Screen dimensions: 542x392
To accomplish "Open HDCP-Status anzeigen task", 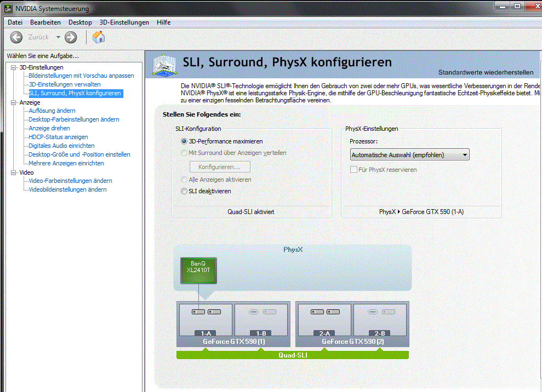I will coord(58,137).
